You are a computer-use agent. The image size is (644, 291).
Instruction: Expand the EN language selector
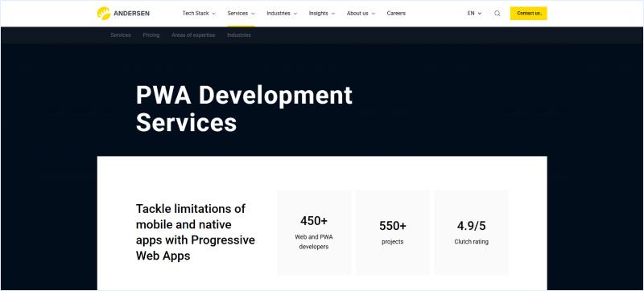(x=474, y=13)
